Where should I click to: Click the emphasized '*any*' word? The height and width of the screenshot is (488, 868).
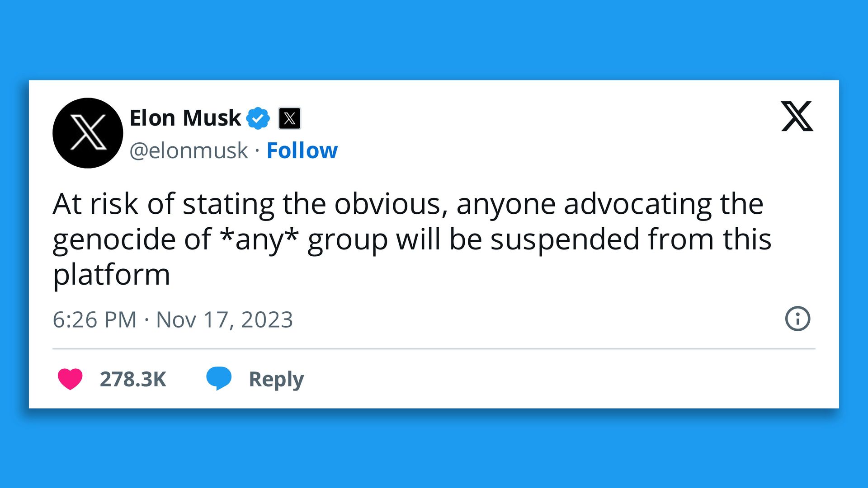tap(259, 239)
